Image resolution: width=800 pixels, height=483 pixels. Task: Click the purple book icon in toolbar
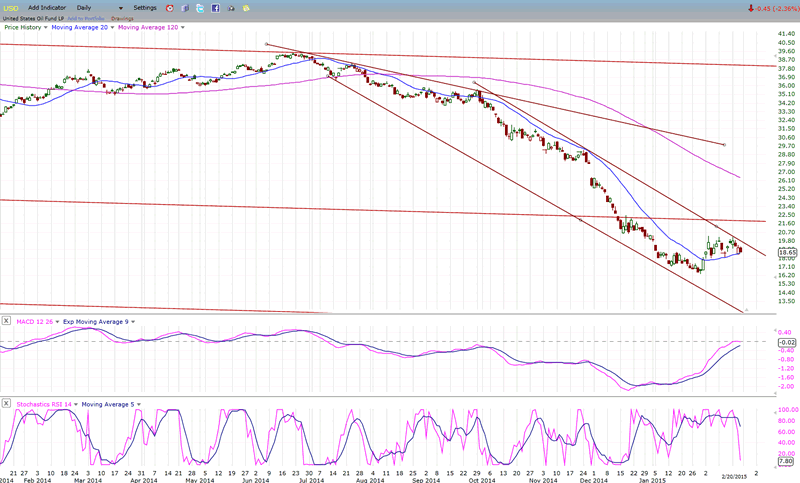point(184,7)
